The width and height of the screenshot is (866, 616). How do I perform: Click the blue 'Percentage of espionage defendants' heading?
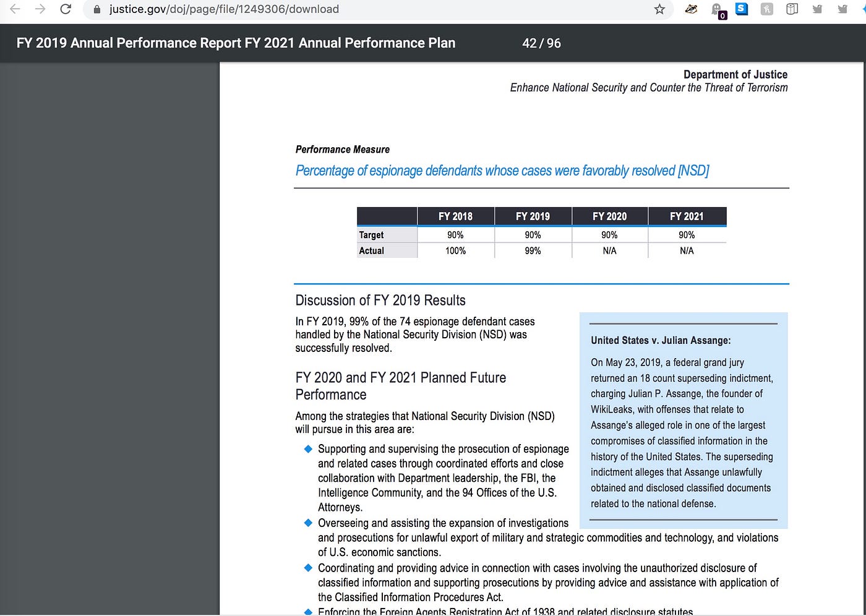tap(502, 171)
